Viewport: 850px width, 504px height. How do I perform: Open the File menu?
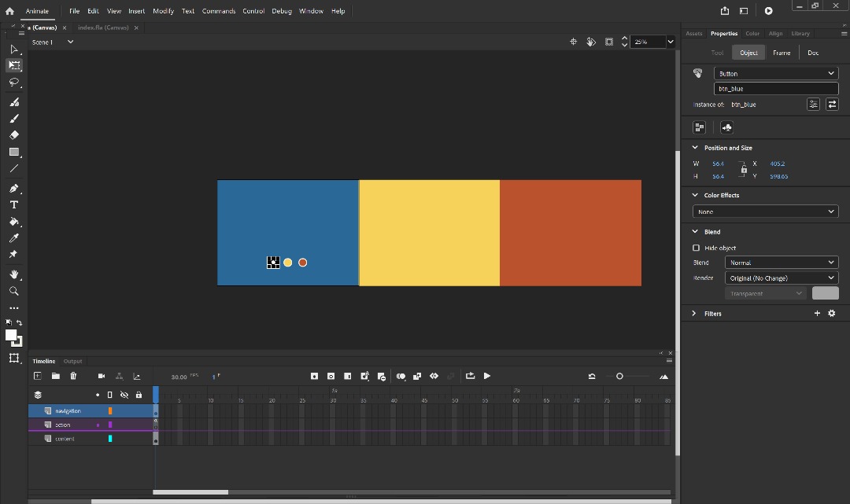pyautogui.click(x=74, y=11)
